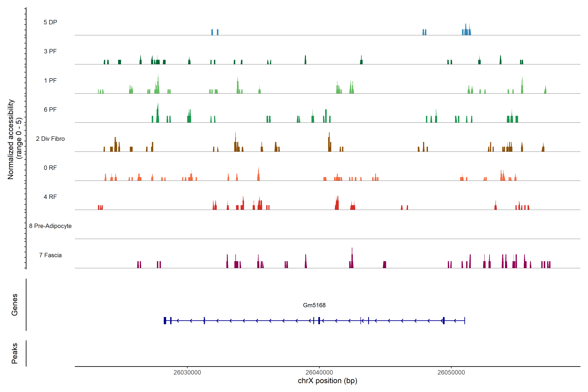Image resolution: width=588 pixels, height=392 pixels.
Task: Click the 6 PF track label
Action: [x=50, y=109]
